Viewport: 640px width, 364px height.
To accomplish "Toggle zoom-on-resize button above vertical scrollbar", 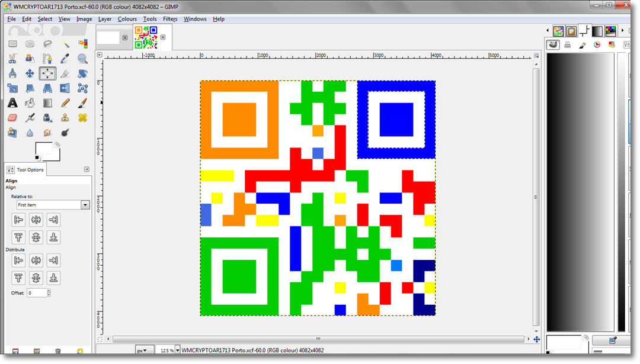I will pyautogui.click(x=536, y=56).
